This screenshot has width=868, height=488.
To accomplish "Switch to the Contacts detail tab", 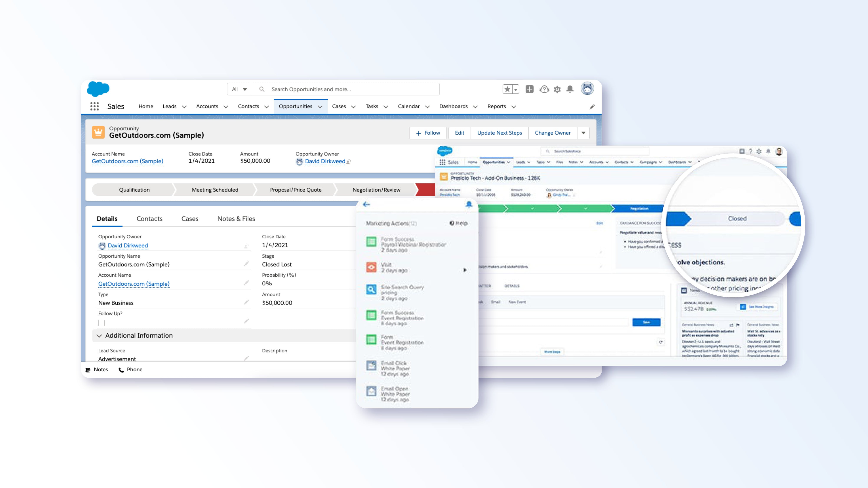I will click(149, 219).
